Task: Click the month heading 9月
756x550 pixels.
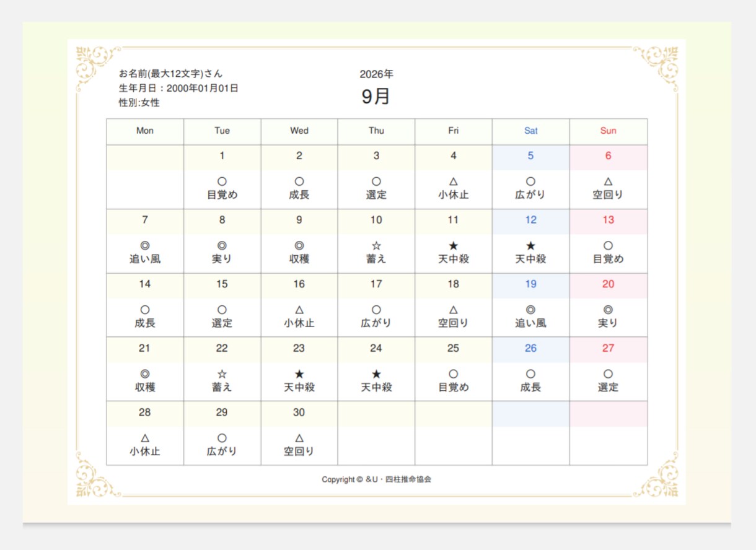Action: (x=376, y=97)
